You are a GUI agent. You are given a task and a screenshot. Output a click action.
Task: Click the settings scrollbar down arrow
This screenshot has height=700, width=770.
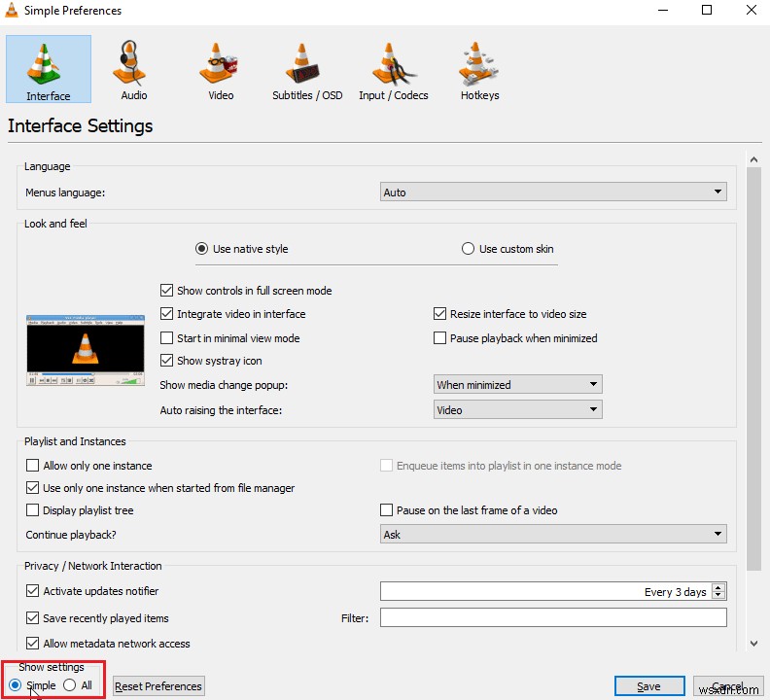pyautogui.click(x=753, y=644)
